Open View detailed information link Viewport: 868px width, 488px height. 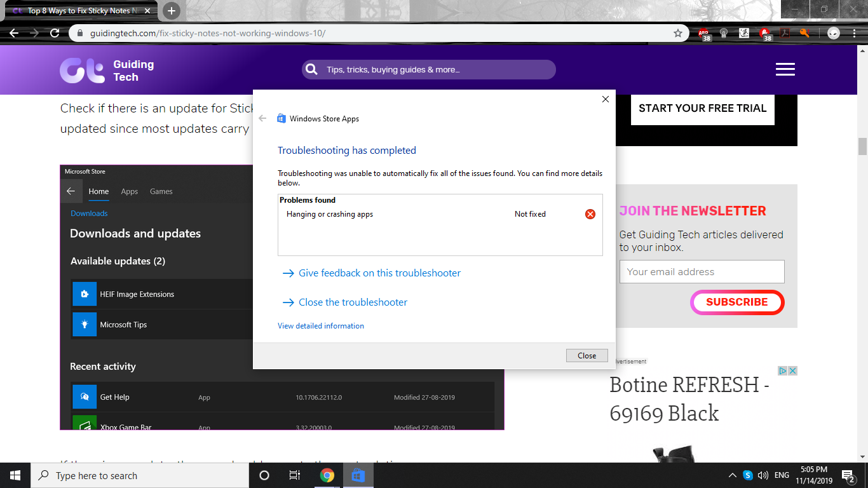[x=321, y=326]
